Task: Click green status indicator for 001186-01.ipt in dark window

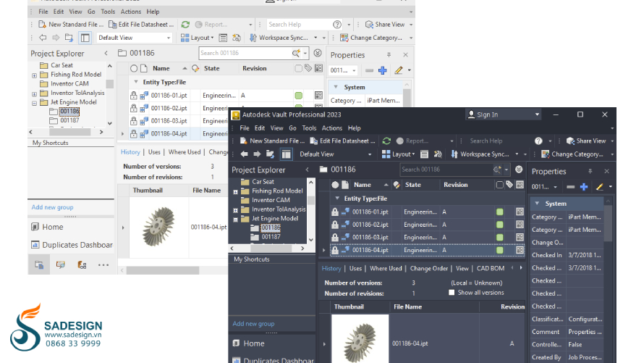Action: (499, 212)
